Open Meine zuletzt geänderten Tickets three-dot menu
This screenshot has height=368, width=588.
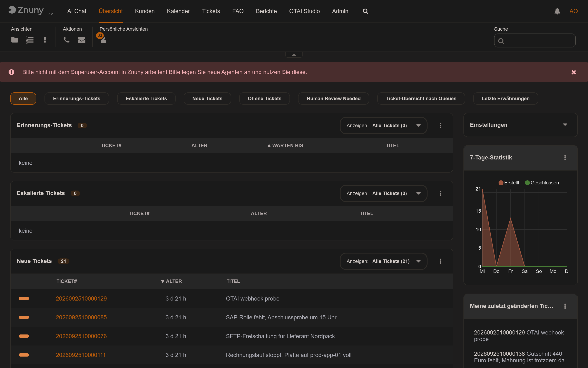565,306
